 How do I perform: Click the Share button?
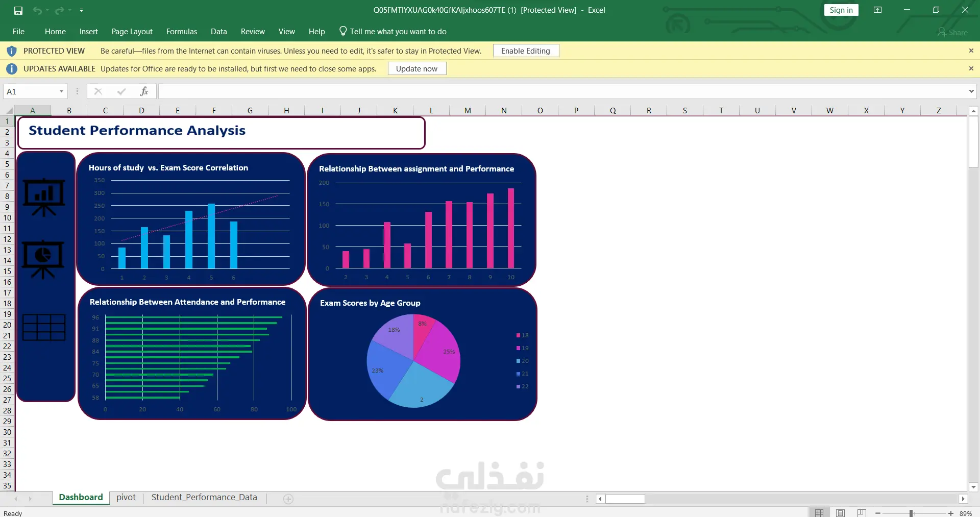coord(952,32)
